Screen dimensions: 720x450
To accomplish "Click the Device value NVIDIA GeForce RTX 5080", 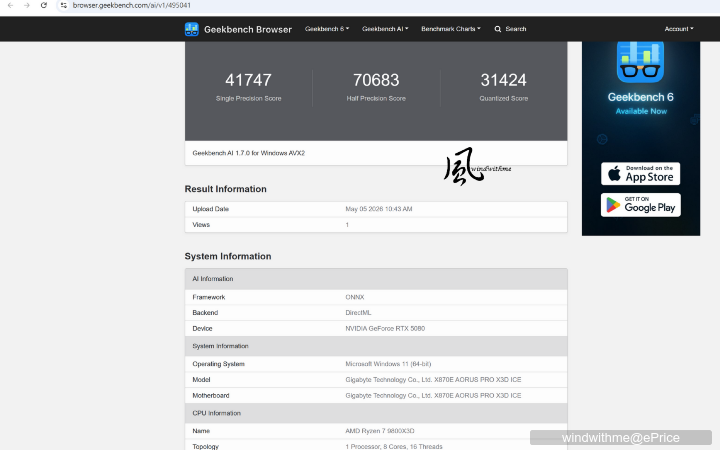I will pyautogui.click(x=385, y=328).
